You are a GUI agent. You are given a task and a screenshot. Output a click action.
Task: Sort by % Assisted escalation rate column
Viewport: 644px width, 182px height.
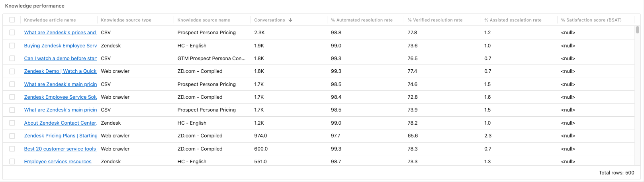click(513, 20)
